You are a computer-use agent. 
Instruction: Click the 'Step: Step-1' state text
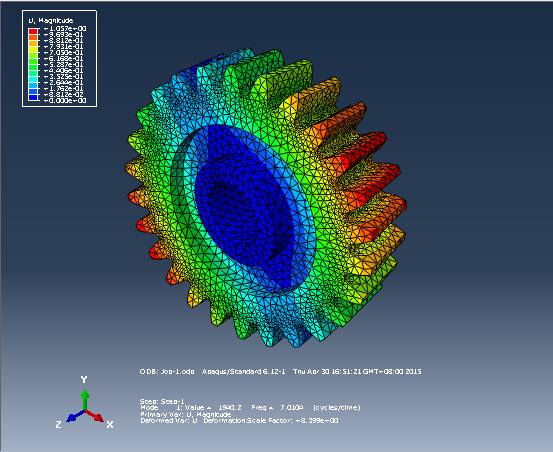(162, 401)
